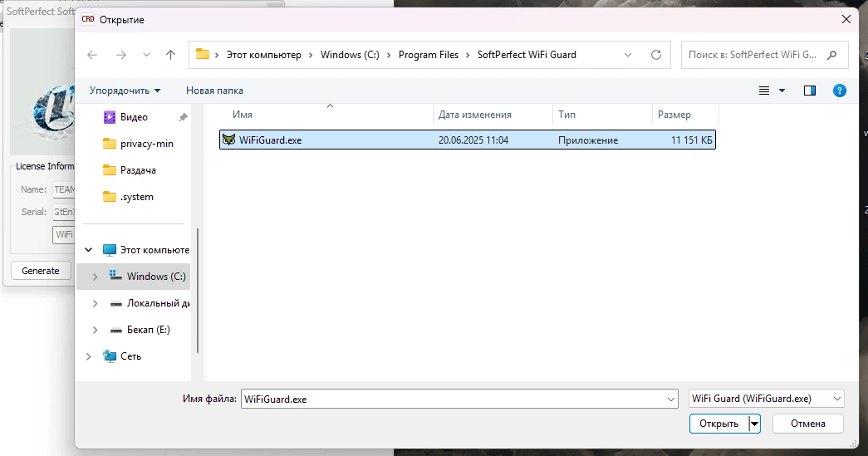Click the Serial field in keygen window

coord(64,212)
